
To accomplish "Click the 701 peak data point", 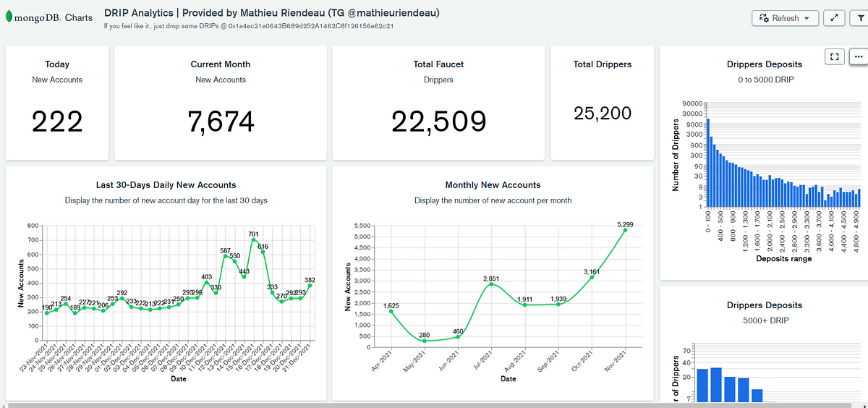I will (x=253, y=239).
